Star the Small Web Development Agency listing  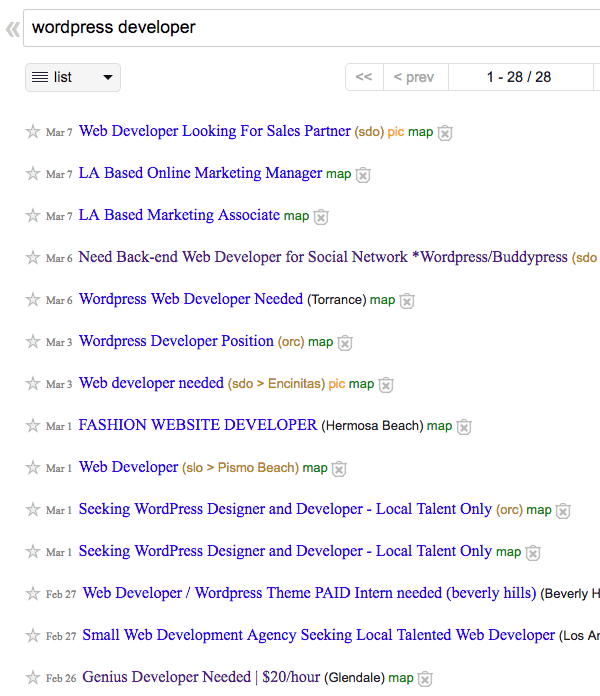click(33, 635)
